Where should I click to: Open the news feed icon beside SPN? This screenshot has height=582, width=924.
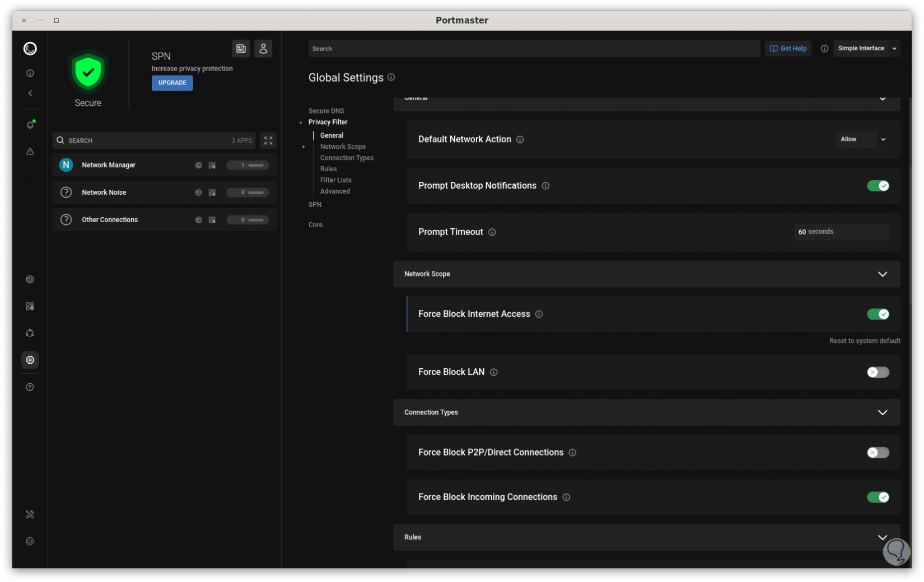click(x=241, y=49)
